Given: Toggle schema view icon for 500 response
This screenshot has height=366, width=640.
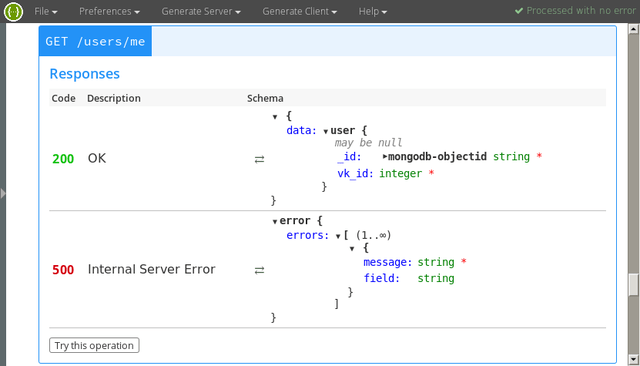Looking at the screenshot, I should tap(259, 270).
